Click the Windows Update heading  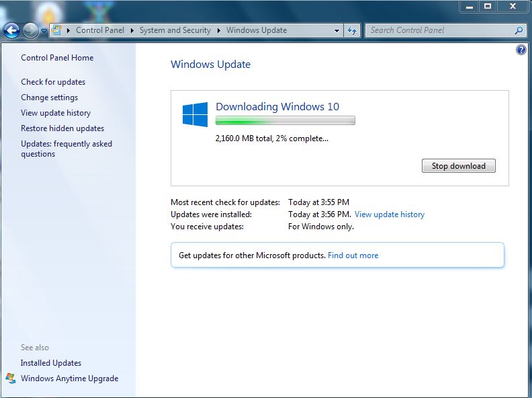tap(210, 64)
